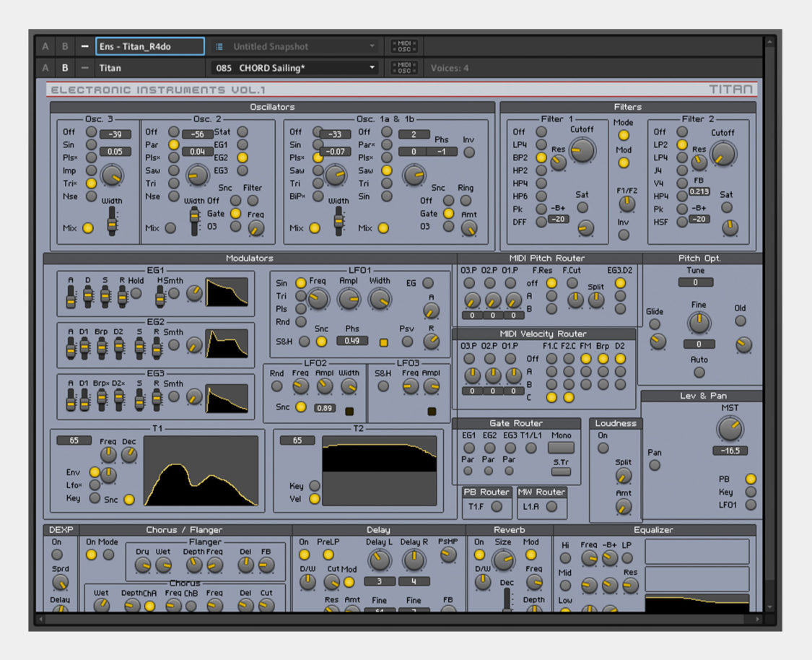This screenshot has height=660, width=812.
Task: Click the MIDI OSC icon on the Titan row
Action: (403, 68)
